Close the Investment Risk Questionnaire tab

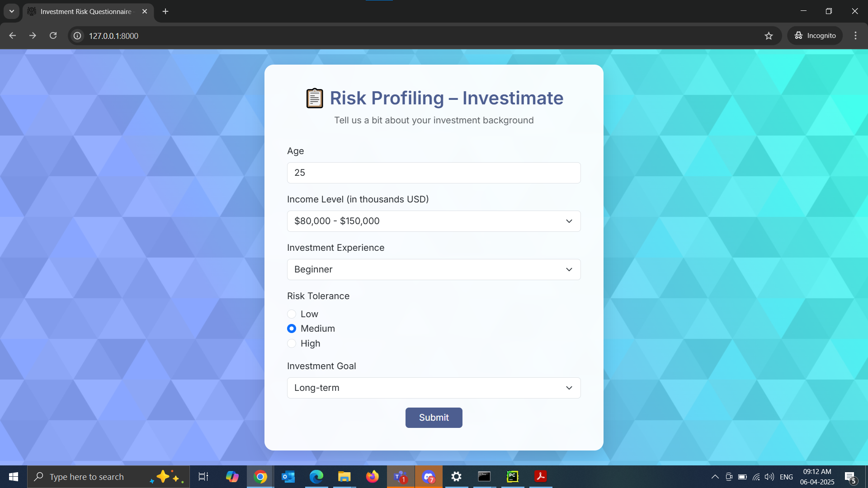[145, 11]
